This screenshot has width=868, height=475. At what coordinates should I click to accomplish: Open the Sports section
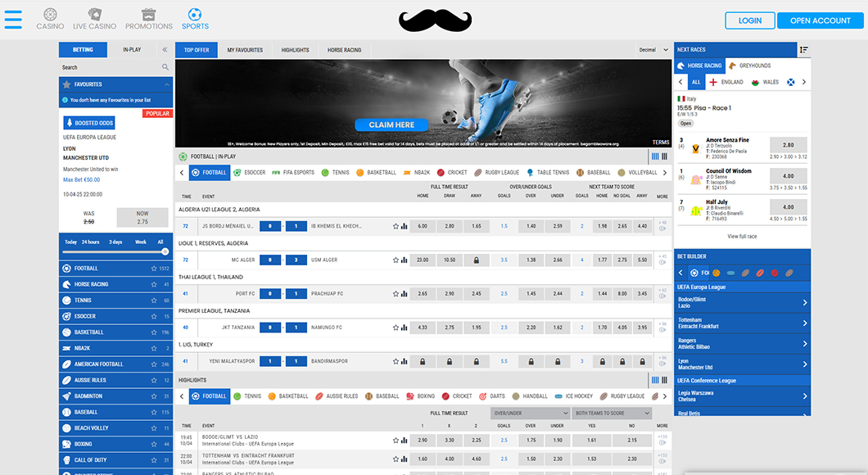pos(195,20)
